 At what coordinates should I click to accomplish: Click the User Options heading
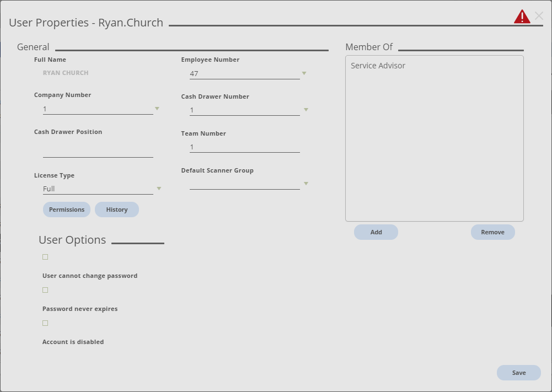tap(72, 240)
